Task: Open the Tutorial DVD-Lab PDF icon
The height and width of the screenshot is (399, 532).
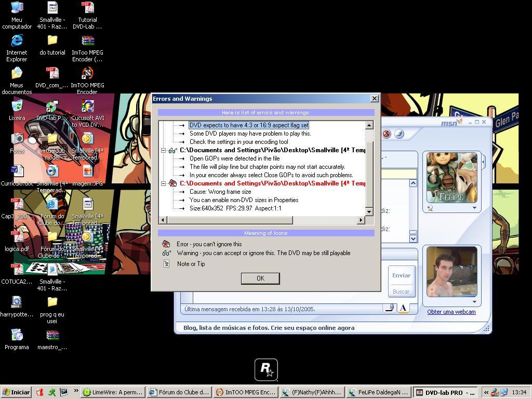Action: [x=87, y=16]
